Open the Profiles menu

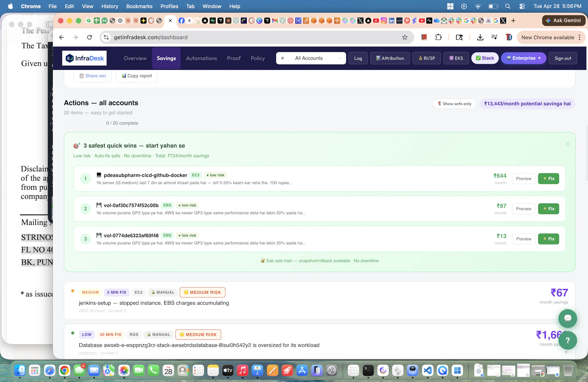tap(169, 6)
